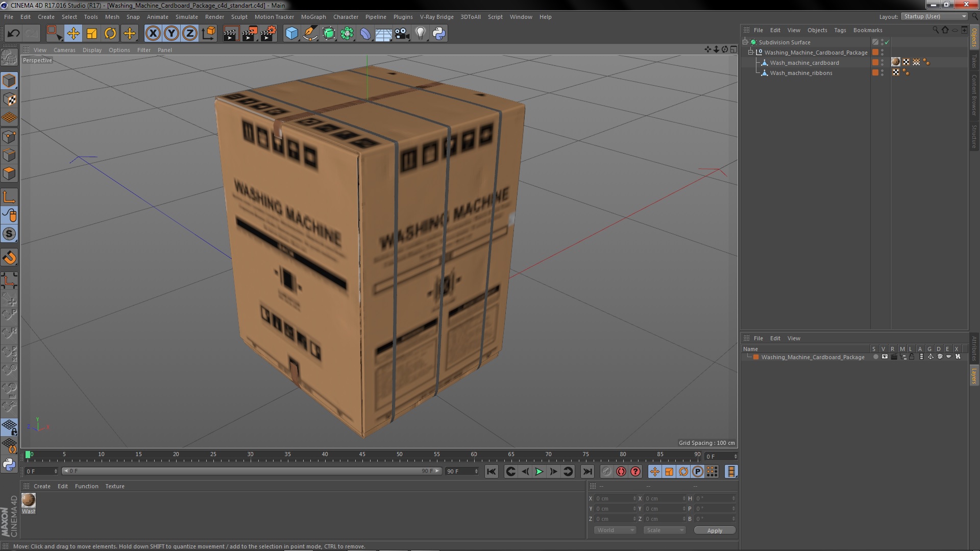This screenshot has height=551, width=980.
Task: Select the Scale tool
Action: (x=92, y=34)
